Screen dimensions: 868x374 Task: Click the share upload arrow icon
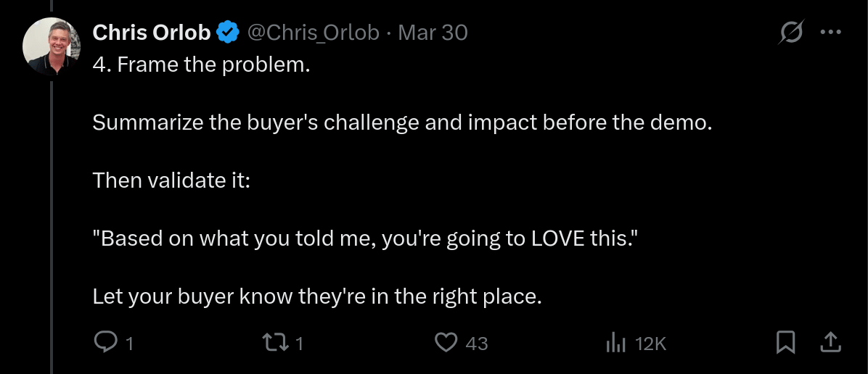[831, 342]
